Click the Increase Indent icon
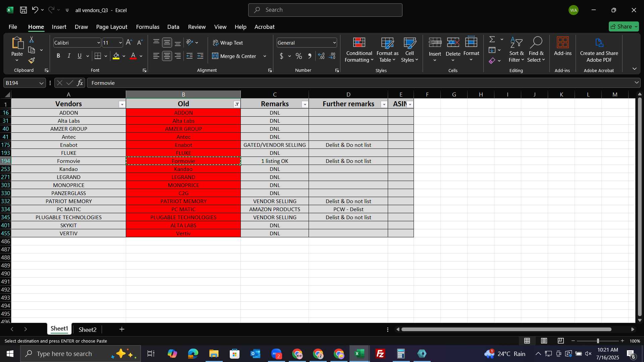Screen dimensions: 644x362 click(200, 56)
